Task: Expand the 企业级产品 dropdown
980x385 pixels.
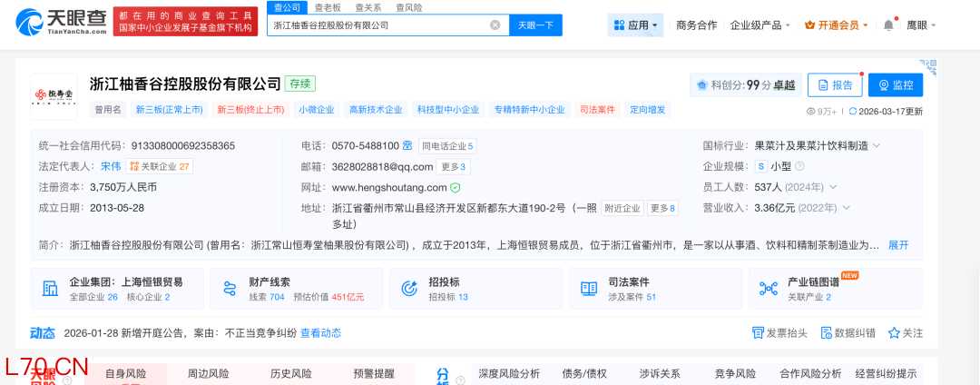Action: 760,25
